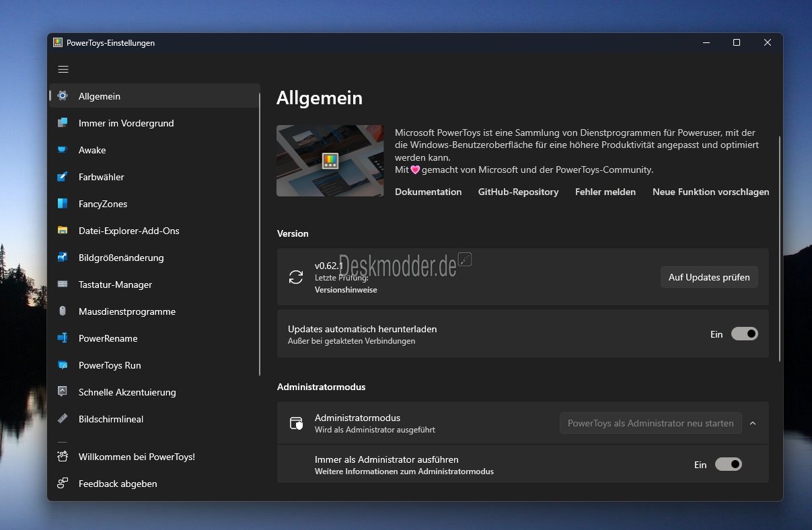Minimize the PowerToys-Einstellungen window

coord(706,42)
